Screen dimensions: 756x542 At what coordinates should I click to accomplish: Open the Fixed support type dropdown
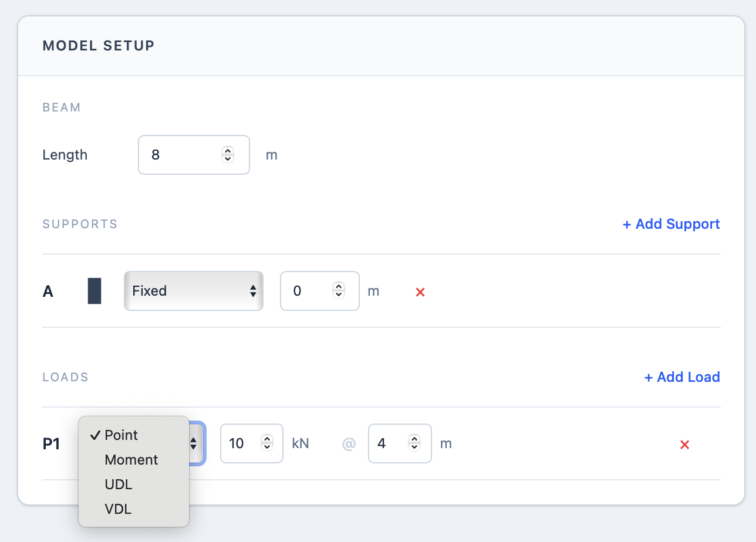click(x=194, y=291)
